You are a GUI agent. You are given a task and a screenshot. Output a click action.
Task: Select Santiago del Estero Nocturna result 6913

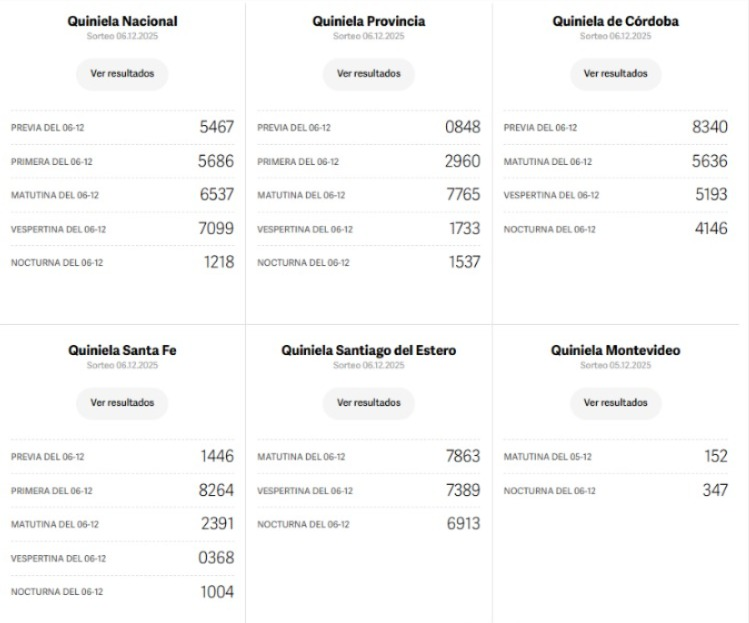point(463,524)
